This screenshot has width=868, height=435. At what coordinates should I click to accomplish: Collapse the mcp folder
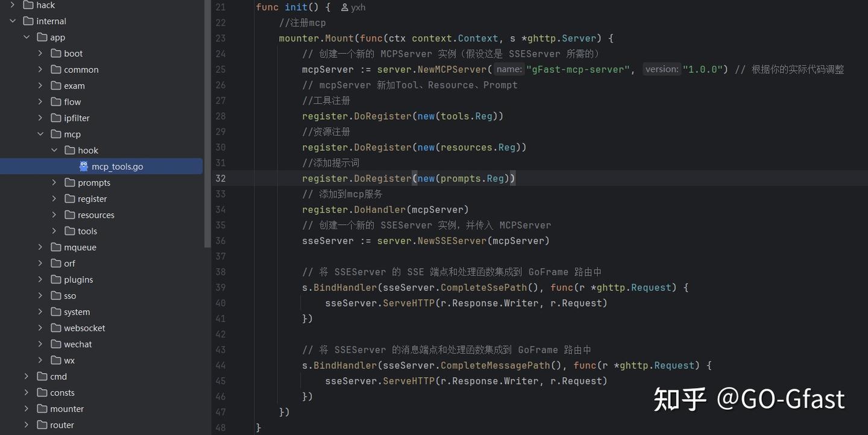tap(40, 134)
